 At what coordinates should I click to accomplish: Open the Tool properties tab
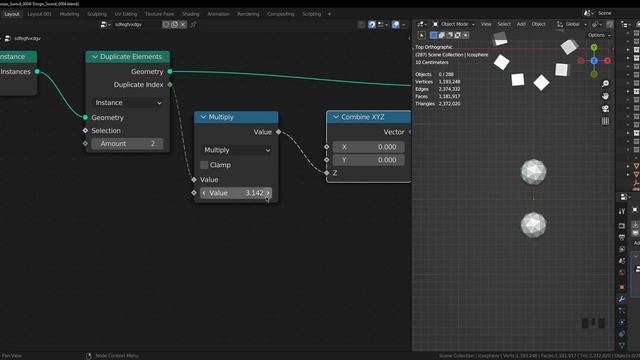pyautogui.click(x=622, y=211)
